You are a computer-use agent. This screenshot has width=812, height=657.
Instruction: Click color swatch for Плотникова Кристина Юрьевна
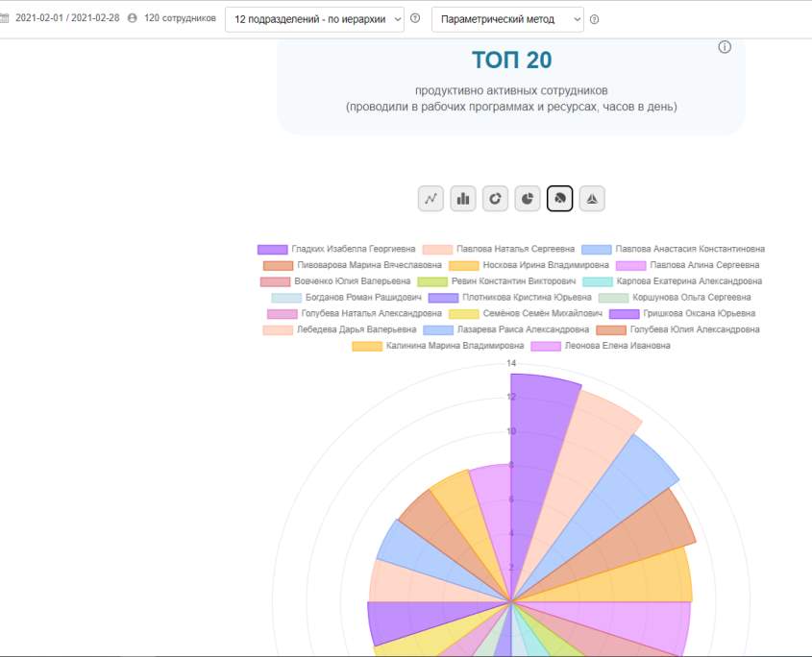pos(443,298)
